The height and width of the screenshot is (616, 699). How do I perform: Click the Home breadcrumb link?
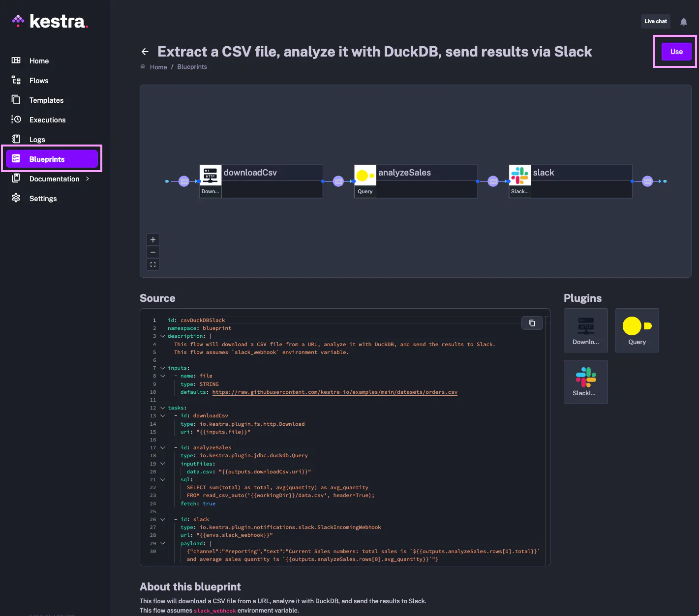[x=158, y=67]
